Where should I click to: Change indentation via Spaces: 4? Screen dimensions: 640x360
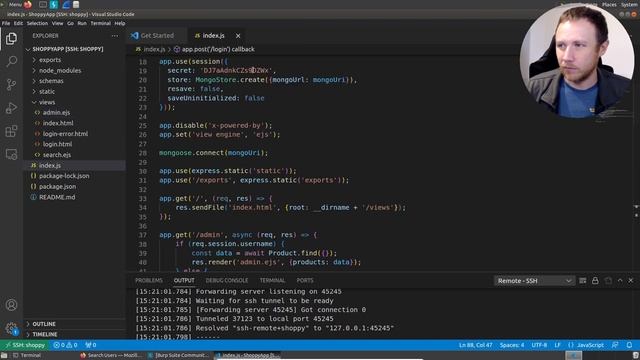point(512,345)
